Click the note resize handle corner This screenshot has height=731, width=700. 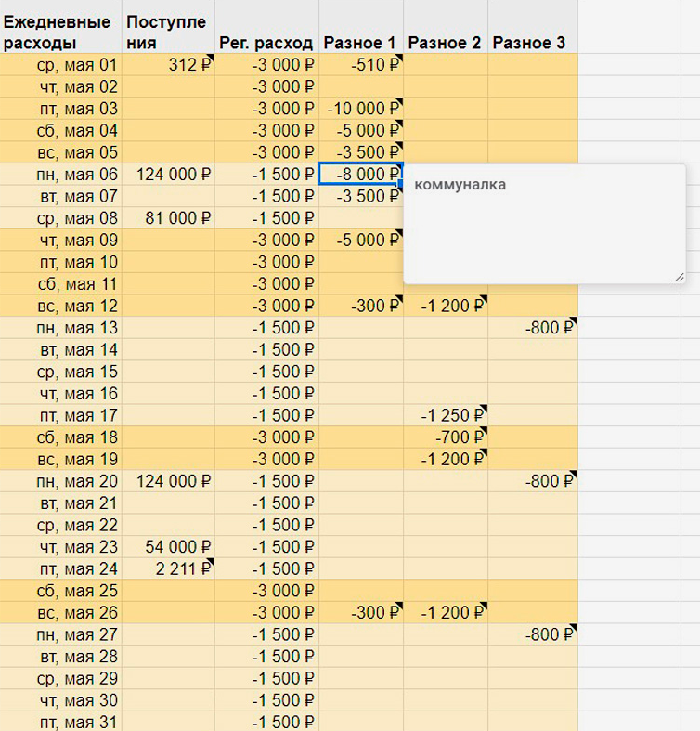pyautogui.click(x=679, y=276)
